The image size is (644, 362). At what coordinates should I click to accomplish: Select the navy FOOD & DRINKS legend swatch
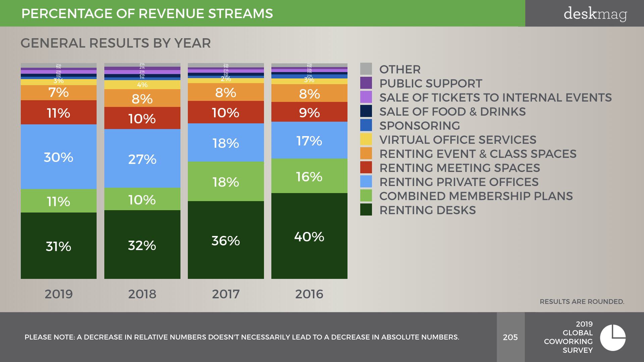click(x=366, y=111)
